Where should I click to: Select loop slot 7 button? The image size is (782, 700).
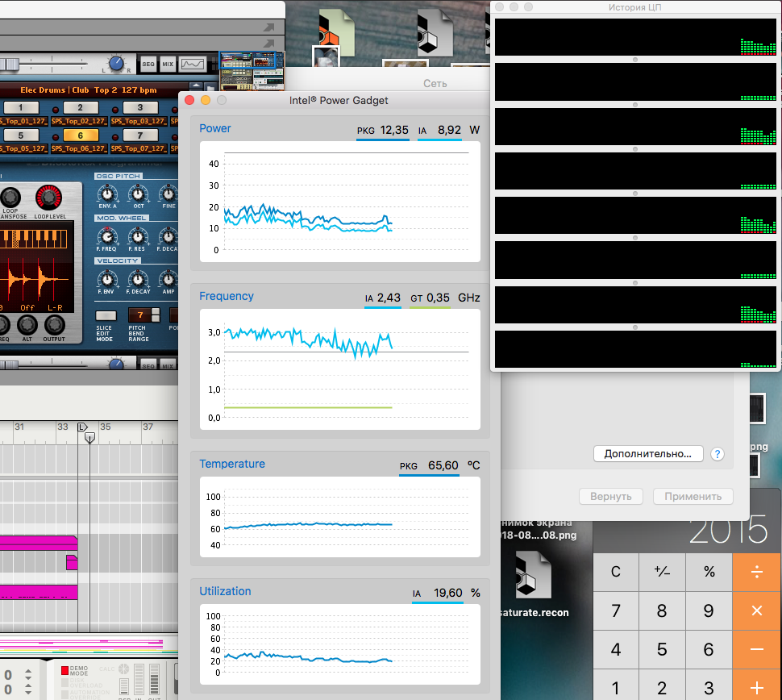point(140,135)
